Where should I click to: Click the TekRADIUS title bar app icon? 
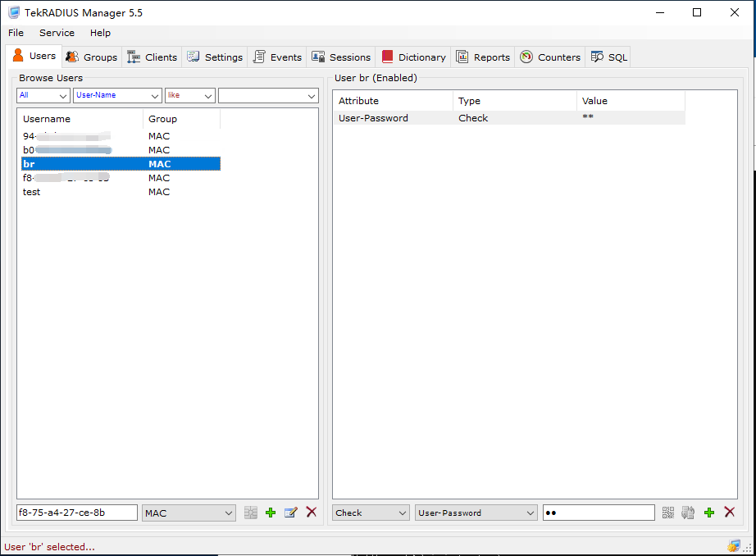14,12
